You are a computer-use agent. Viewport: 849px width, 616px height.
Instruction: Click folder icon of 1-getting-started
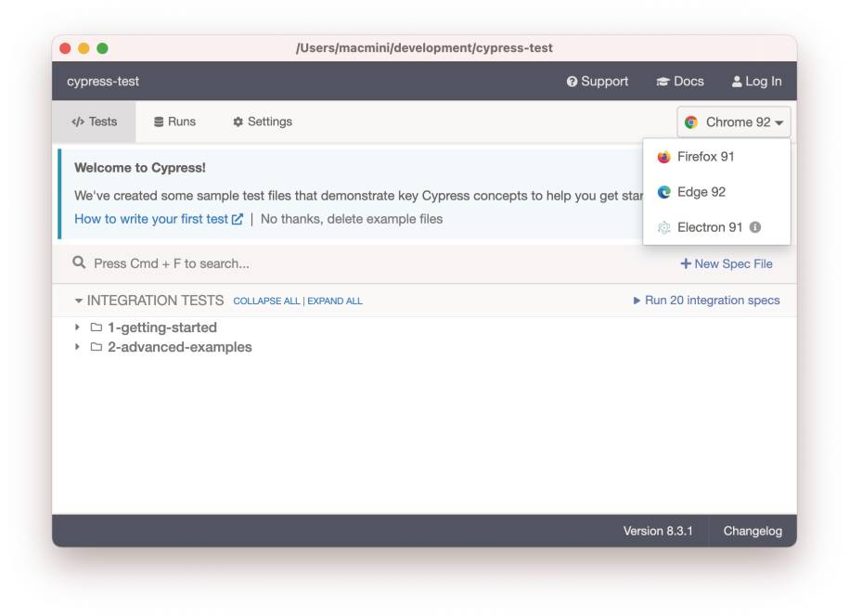click(96, 327)
